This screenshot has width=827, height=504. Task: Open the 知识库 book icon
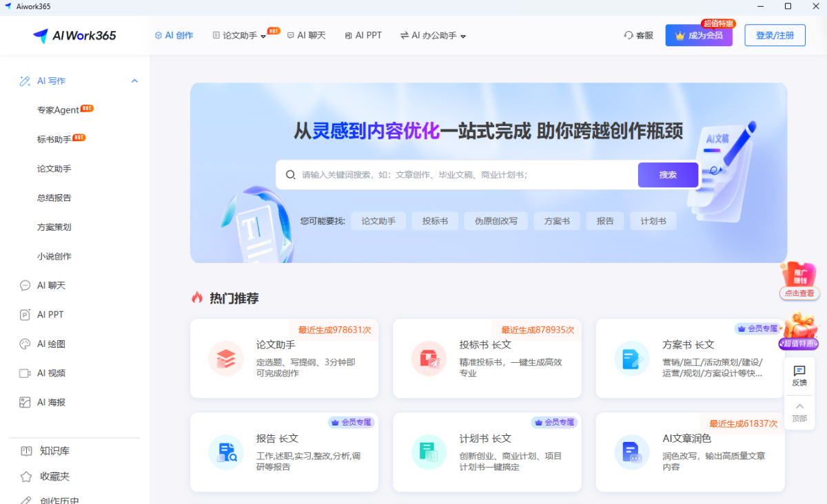(26, 451)
